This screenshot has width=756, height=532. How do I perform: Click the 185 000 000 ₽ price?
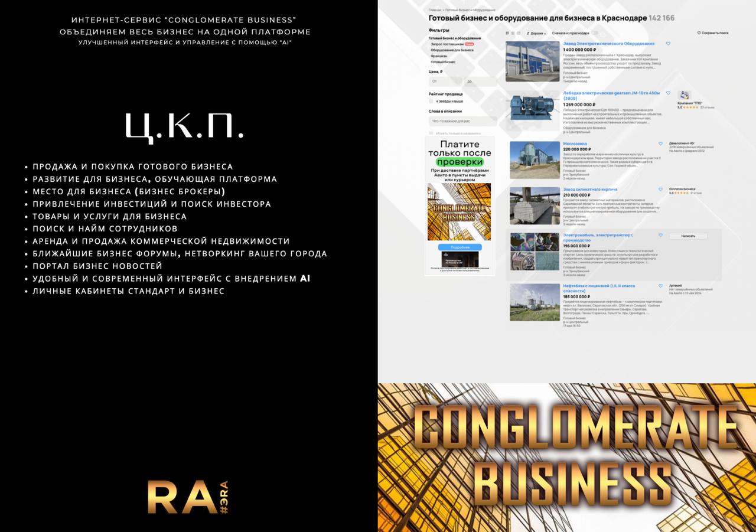point(577,296)
